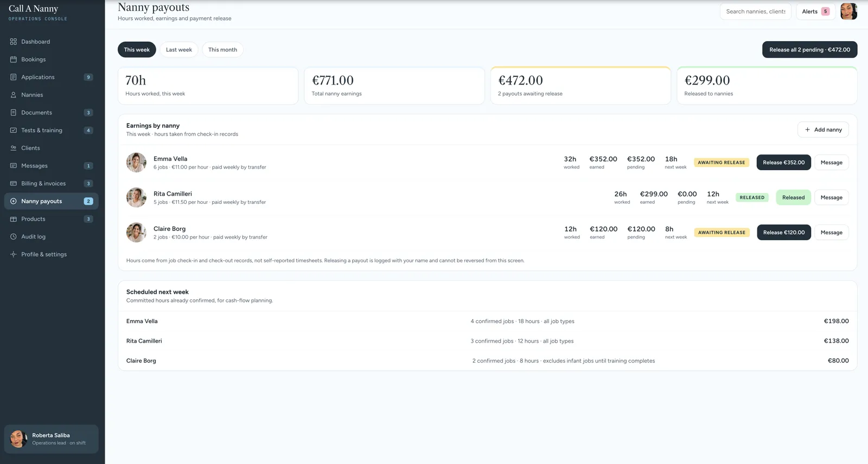Open the user avatar in top bar

[x=848, y=11]
